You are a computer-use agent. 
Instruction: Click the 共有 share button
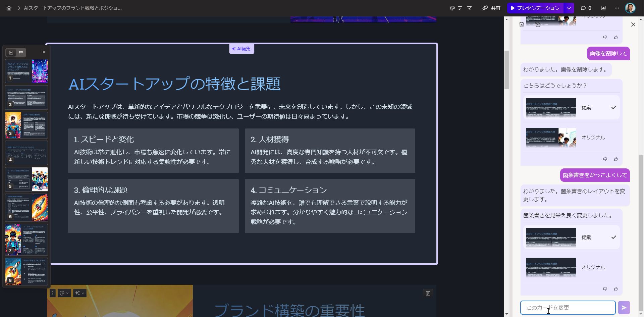(491, 8)
